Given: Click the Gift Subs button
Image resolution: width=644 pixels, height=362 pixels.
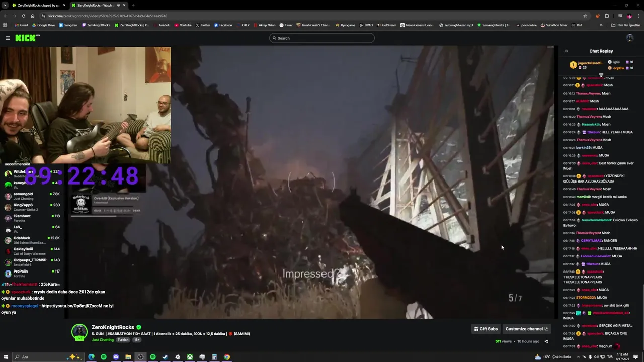Looking at the screenshot, I should point(486,329).
